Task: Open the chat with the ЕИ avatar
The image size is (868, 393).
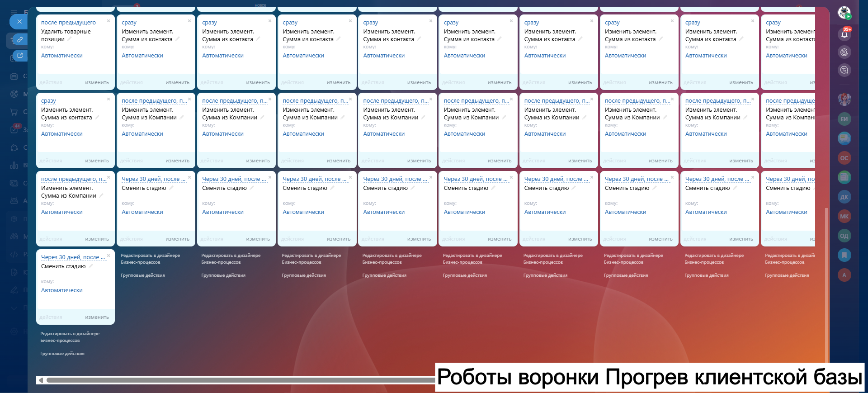Action: (x=844, y=119)
